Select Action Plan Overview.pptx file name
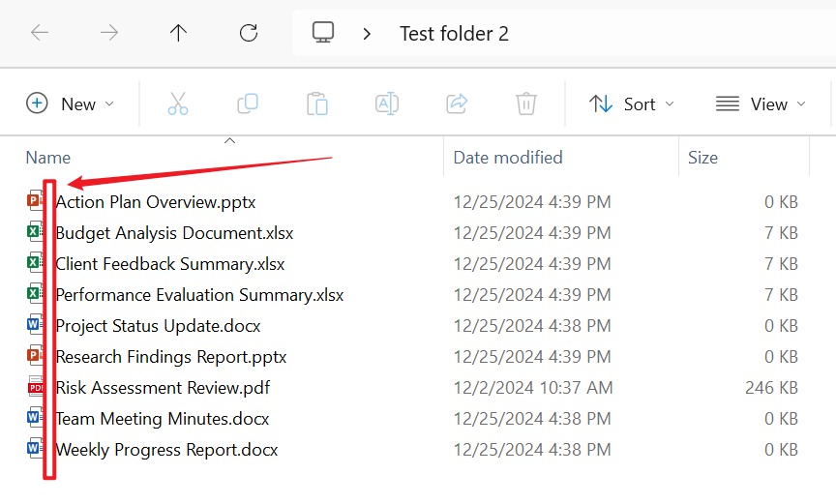 click(x=156, y=202)
